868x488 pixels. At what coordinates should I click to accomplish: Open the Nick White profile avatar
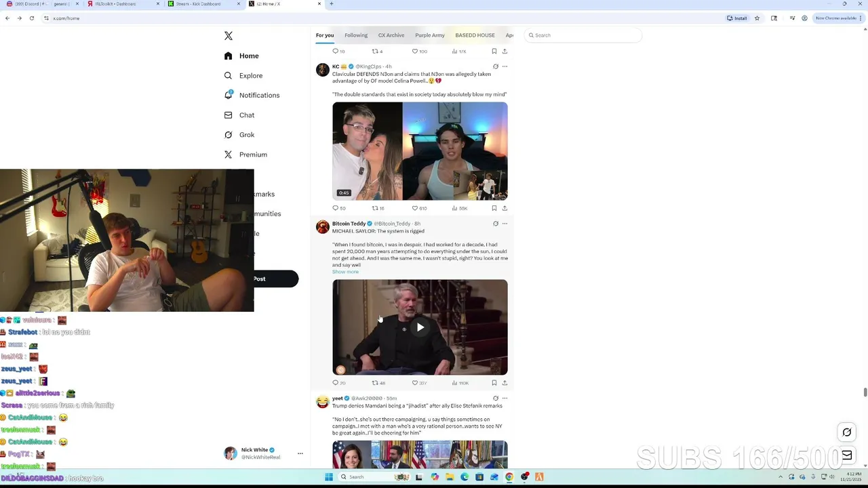pyautogui.click(x=231, y=453)
